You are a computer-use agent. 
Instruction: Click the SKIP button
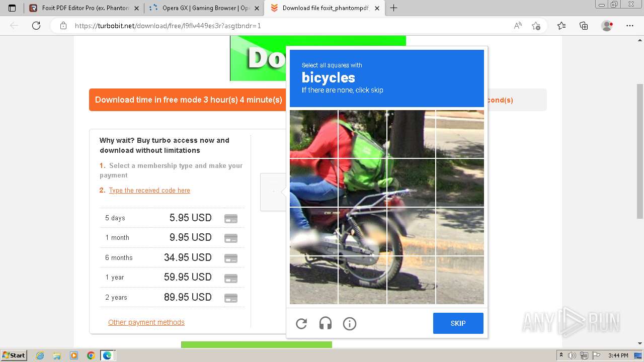[x=458, y=323]
